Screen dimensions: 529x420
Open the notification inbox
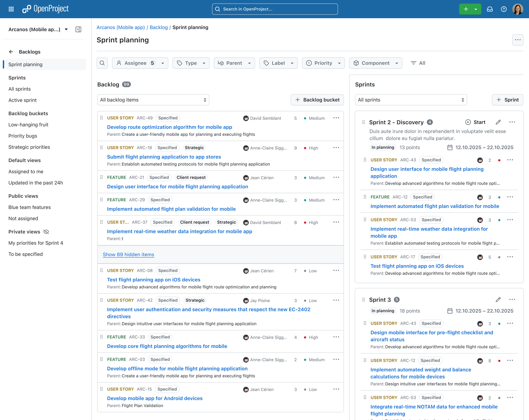[490, 9]
